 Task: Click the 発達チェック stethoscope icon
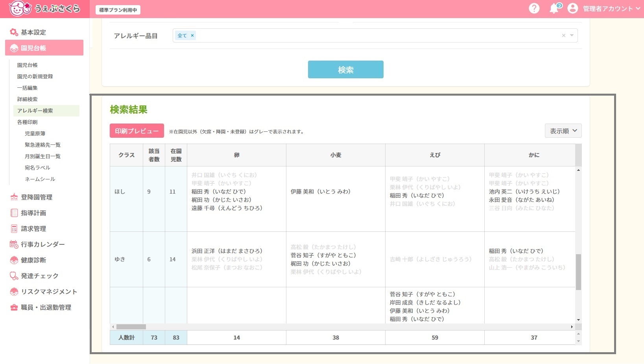pos(14,276)
